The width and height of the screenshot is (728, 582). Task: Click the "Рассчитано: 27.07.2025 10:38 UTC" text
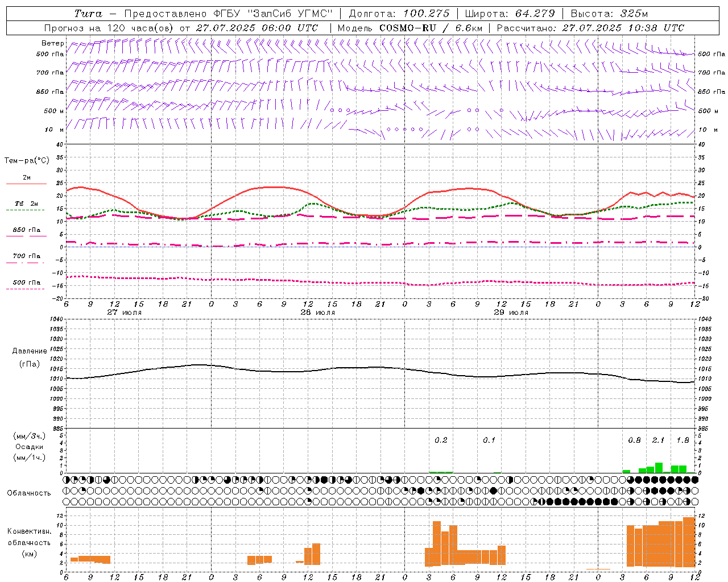[590, 28]
